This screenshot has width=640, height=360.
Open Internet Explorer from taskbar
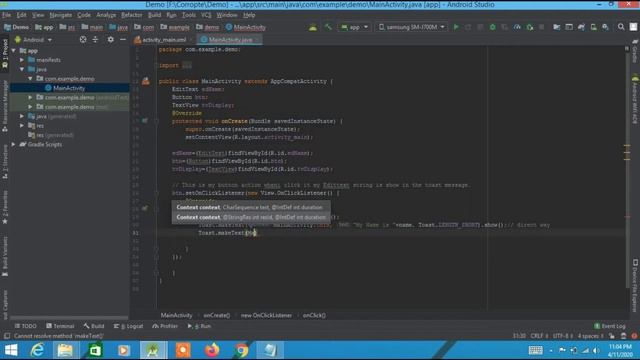pyautogui.click(x=38, y=350)
